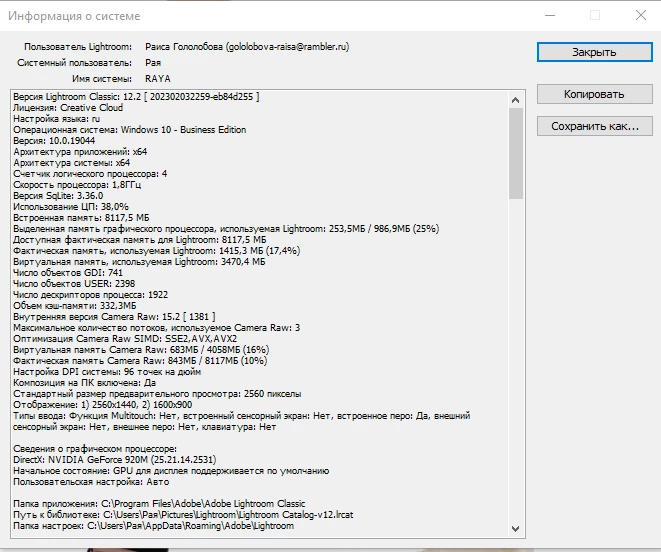Click Виртуальная память, используемая Lightroom: 3470,4 МБ

pos(139,261)
